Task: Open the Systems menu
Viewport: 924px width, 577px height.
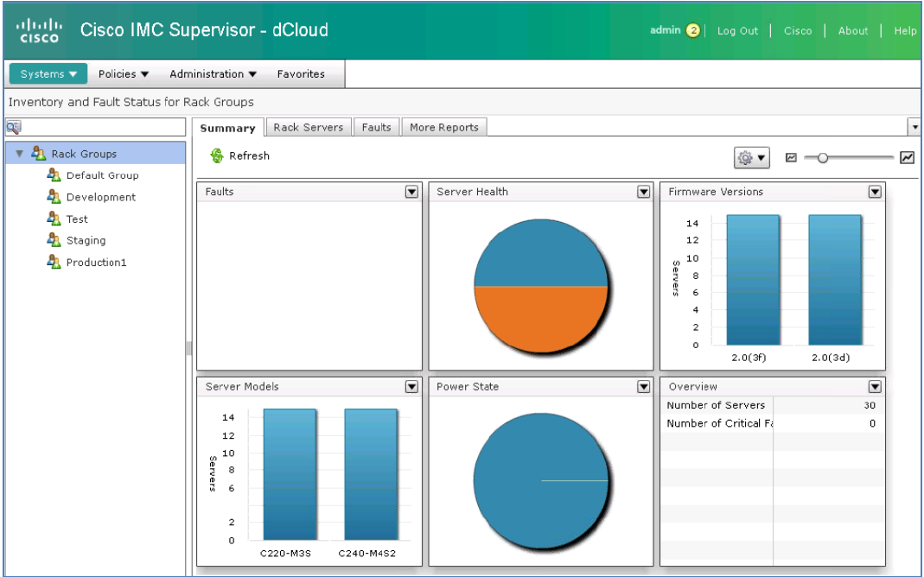Action: [x=47, y=73]
